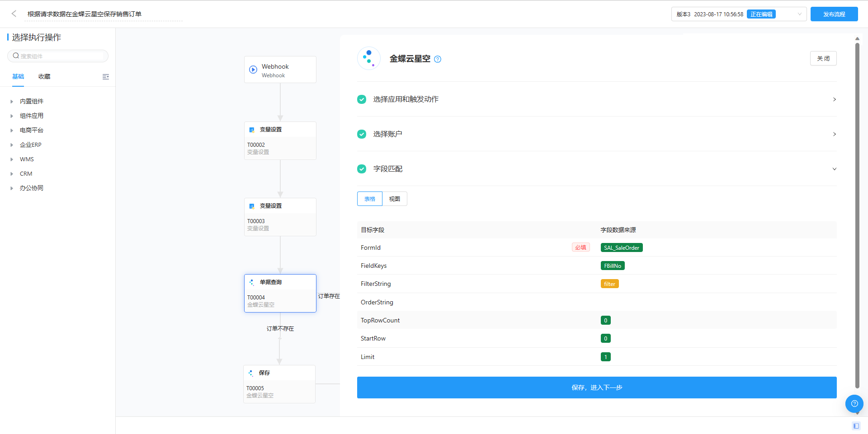Click the list collapse icon beside 收藏
The image size is (868, 434).
(106, 77)
